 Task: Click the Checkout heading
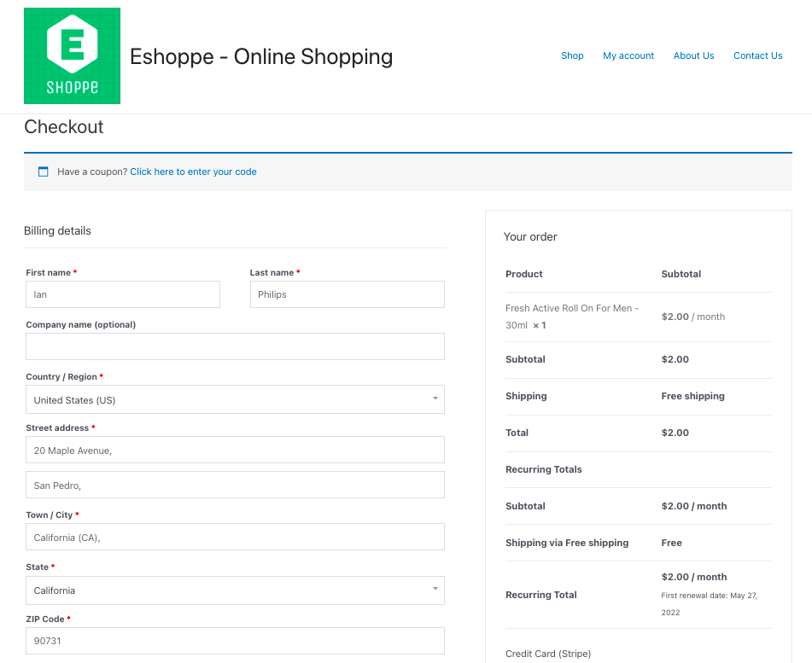coord(64,127)
